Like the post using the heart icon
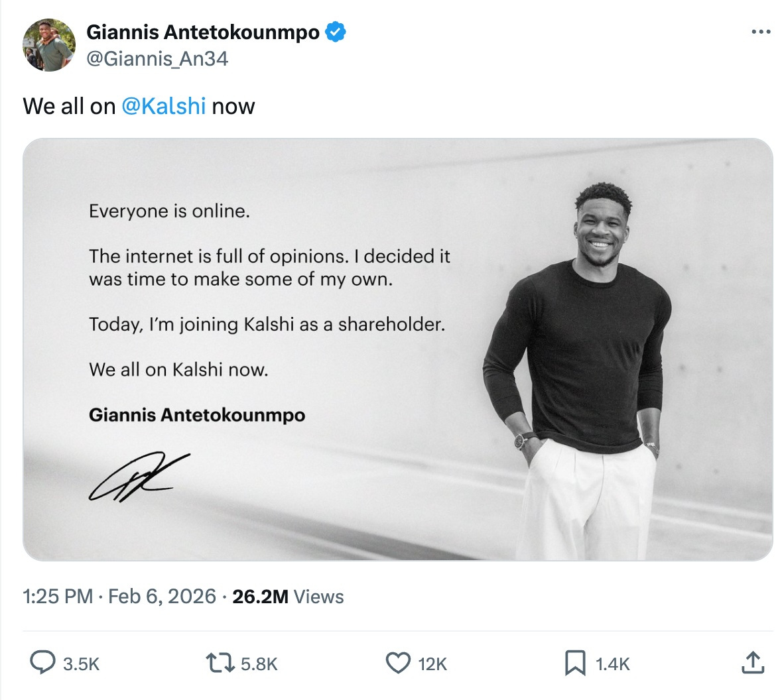 [398, 662]
